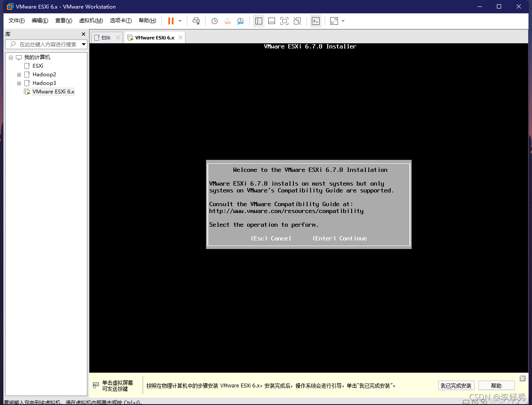Switch to the ESXi tab

click(106, 38)
